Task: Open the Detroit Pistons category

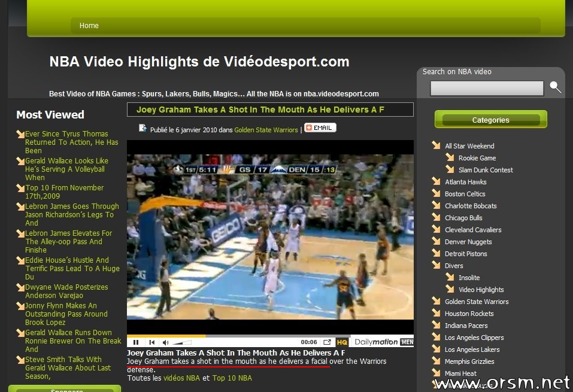Action: [x=466, y=254]
